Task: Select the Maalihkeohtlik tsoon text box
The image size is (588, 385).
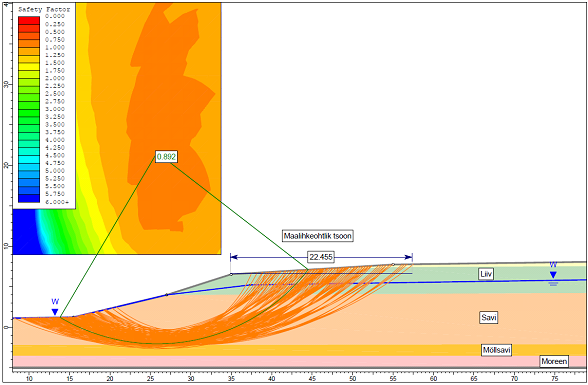Action: (x=317, y=236)
